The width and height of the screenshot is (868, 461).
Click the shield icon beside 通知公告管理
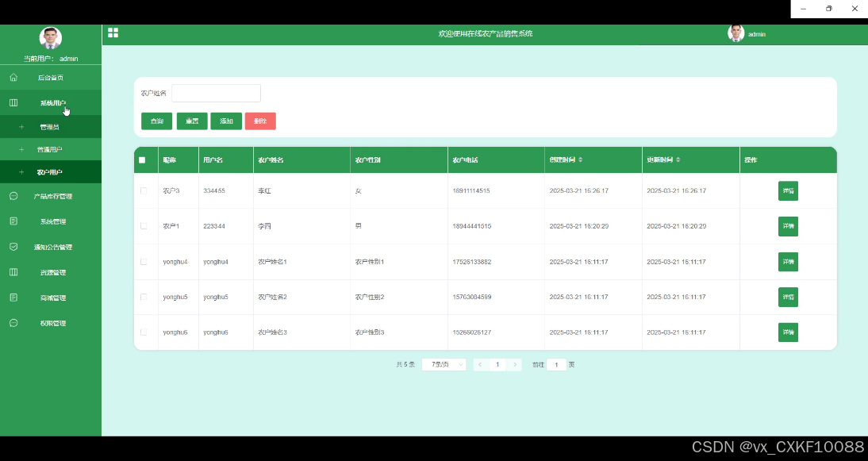point(13,247)
